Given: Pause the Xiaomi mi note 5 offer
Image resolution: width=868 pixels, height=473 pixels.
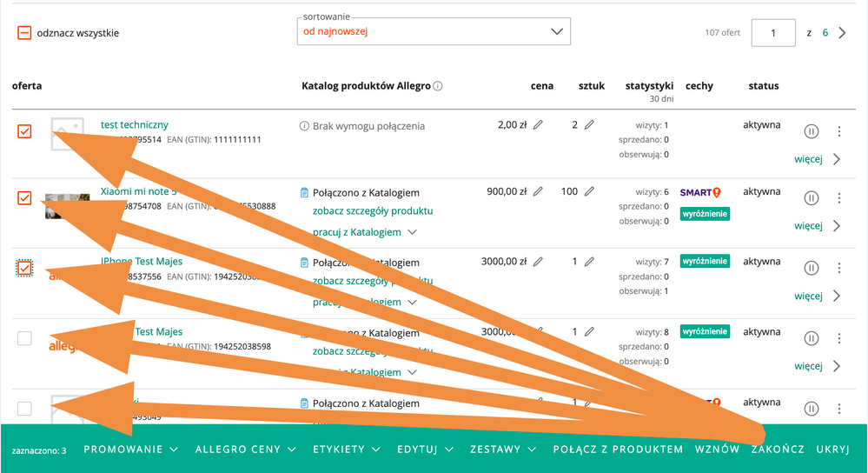Looking at the screenshot, I should tap(811, 197).
